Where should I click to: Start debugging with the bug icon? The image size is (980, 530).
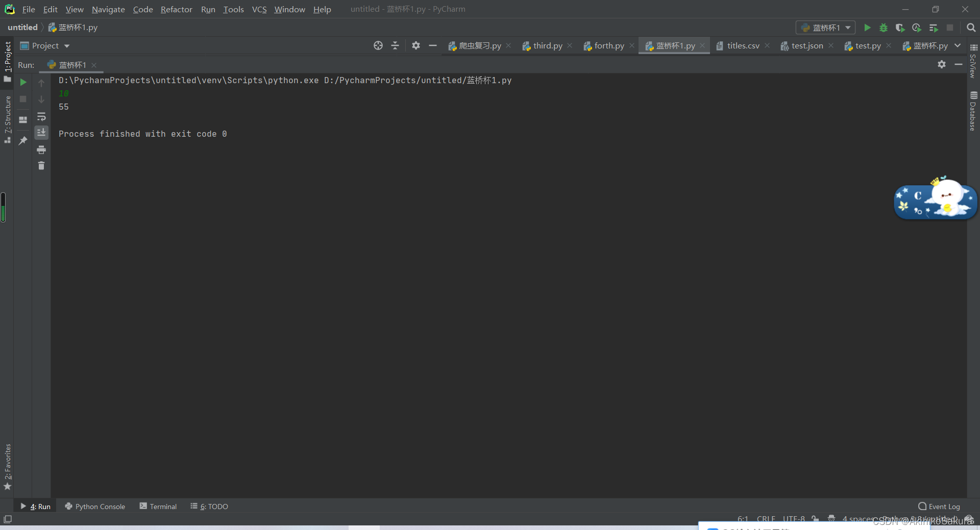click(884, 28)
